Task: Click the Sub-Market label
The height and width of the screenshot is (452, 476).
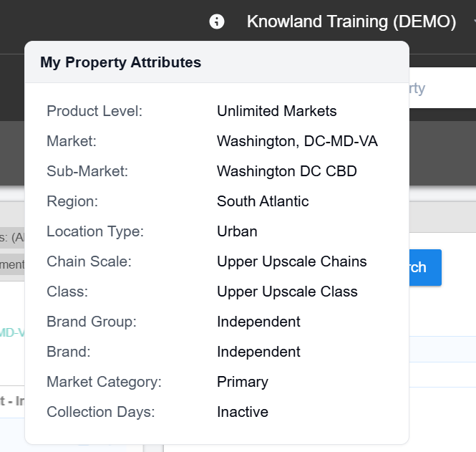Action: (87, 171)
